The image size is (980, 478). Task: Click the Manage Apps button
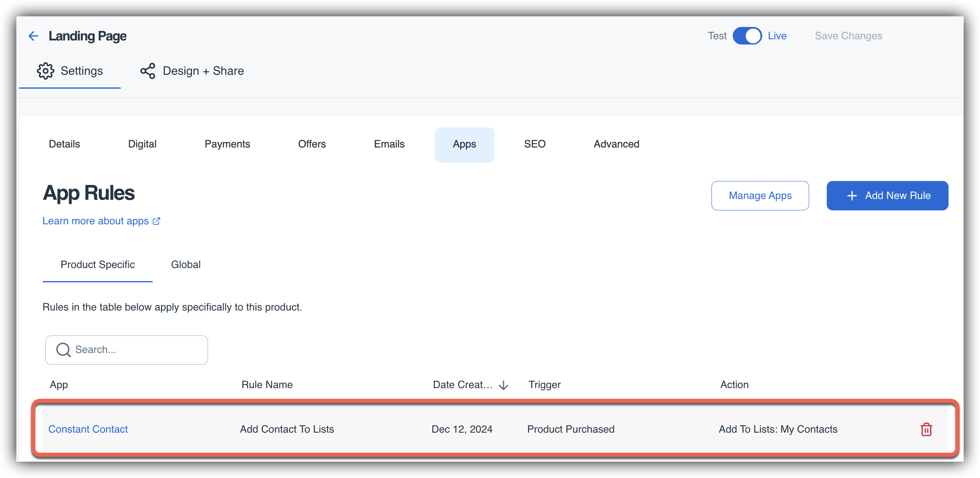pos(760,196)
